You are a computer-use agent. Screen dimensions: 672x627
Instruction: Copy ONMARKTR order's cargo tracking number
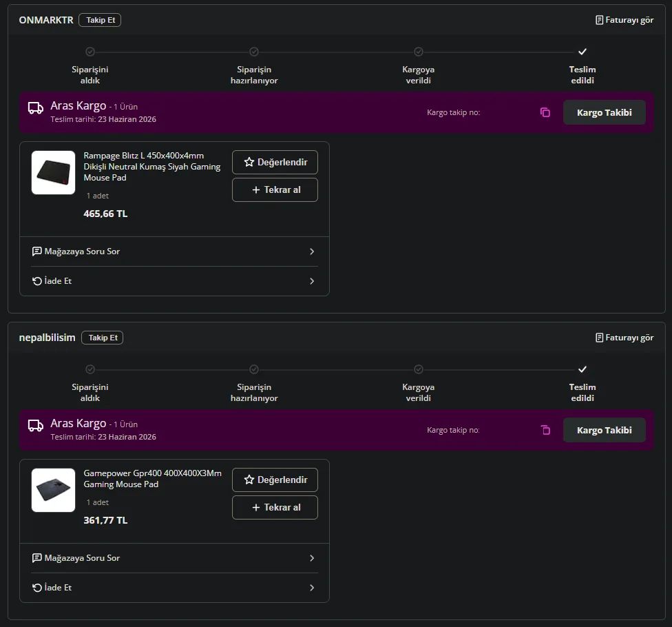point(545,112)
